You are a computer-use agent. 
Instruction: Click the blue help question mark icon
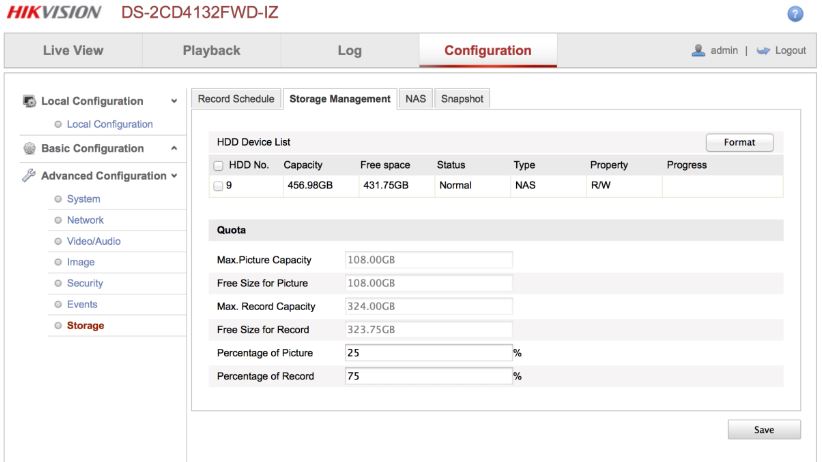coord(796,13)
